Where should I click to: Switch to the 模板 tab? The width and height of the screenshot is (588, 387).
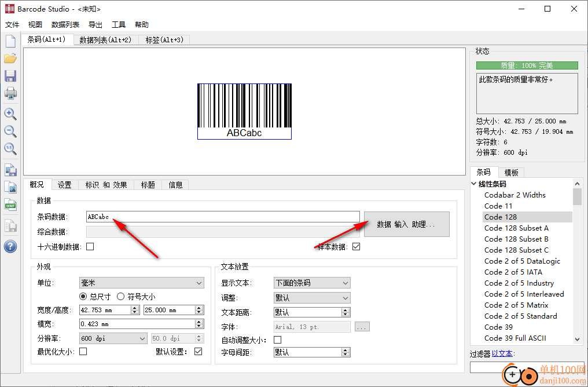click(x=511, y=173)
